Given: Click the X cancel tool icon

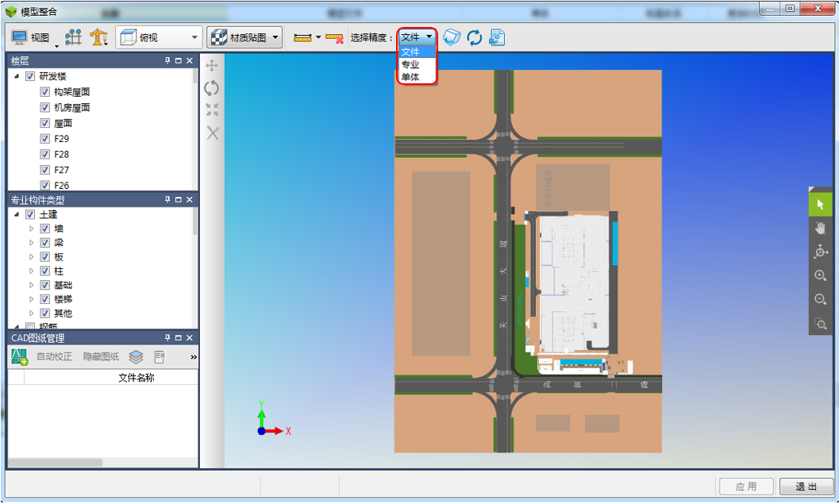Looking at the screenshot, I should 213,133.
